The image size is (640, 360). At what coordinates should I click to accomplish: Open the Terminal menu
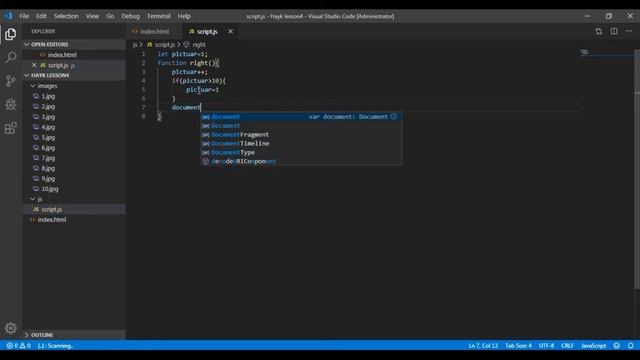point(159,16)
